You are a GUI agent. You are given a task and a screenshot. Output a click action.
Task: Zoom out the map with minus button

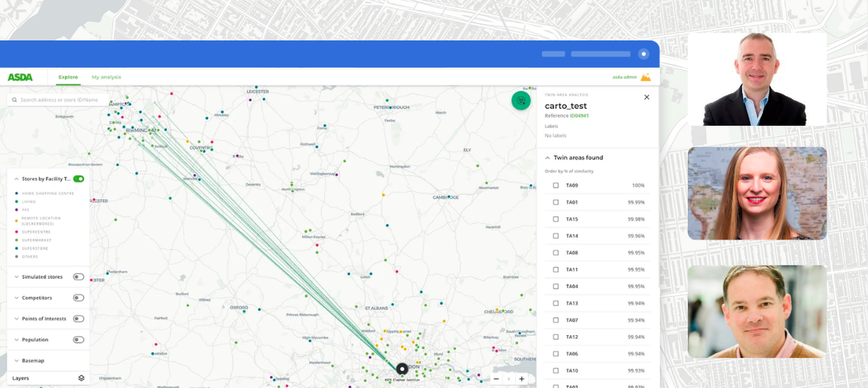pos(496,379)
